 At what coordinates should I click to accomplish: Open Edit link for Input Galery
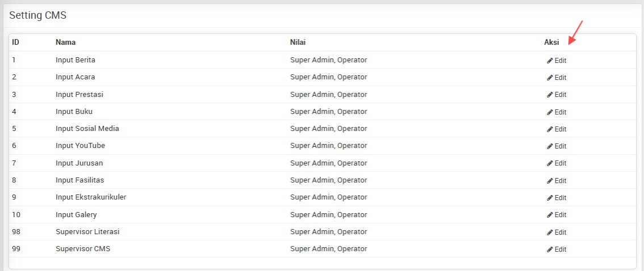(557, 215)
